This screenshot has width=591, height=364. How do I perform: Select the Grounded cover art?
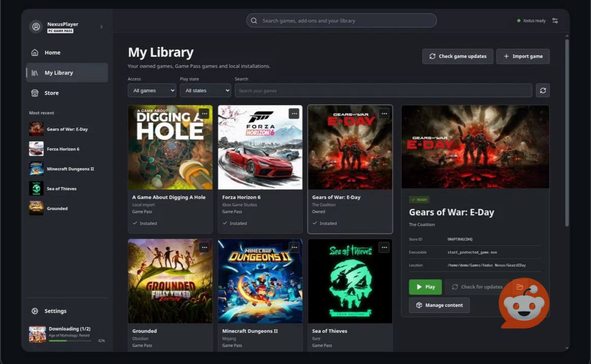pos(170,281)
